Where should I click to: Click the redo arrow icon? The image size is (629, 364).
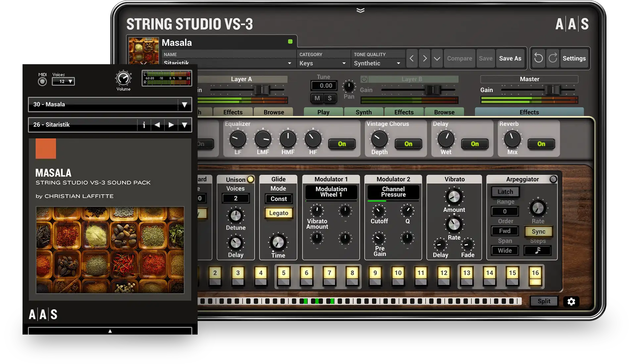[553, 58]
